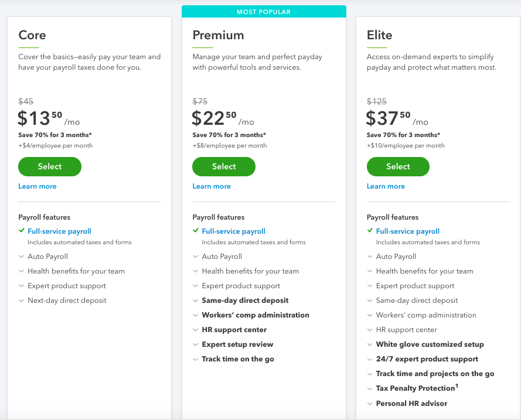This screenshot has height=420, width=521.
Task: Select the Core plan
Action: (49, 166)
